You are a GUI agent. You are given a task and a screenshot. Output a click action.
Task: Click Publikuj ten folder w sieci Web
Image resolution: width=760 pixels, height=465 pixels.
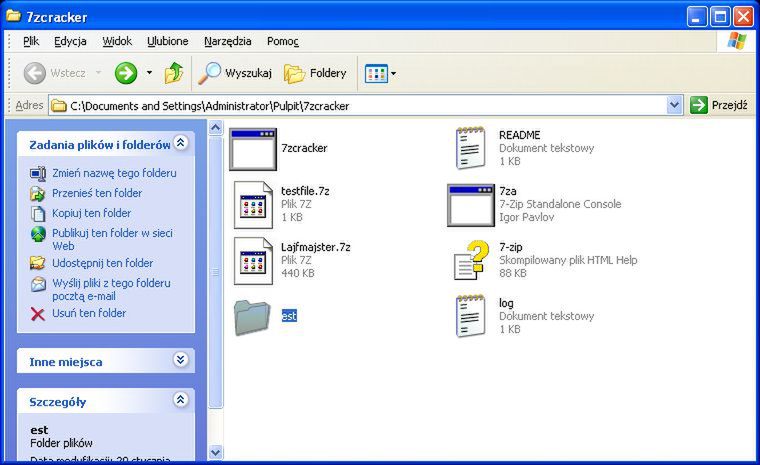(112, 239)
